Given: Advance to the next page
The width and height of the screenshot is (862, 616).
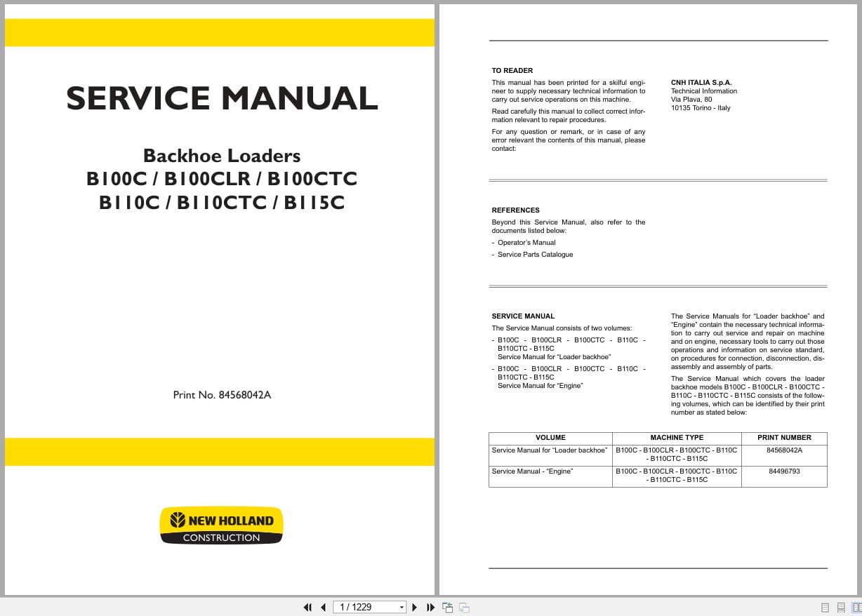Looking at the screenshot, I should pos(414,607).
